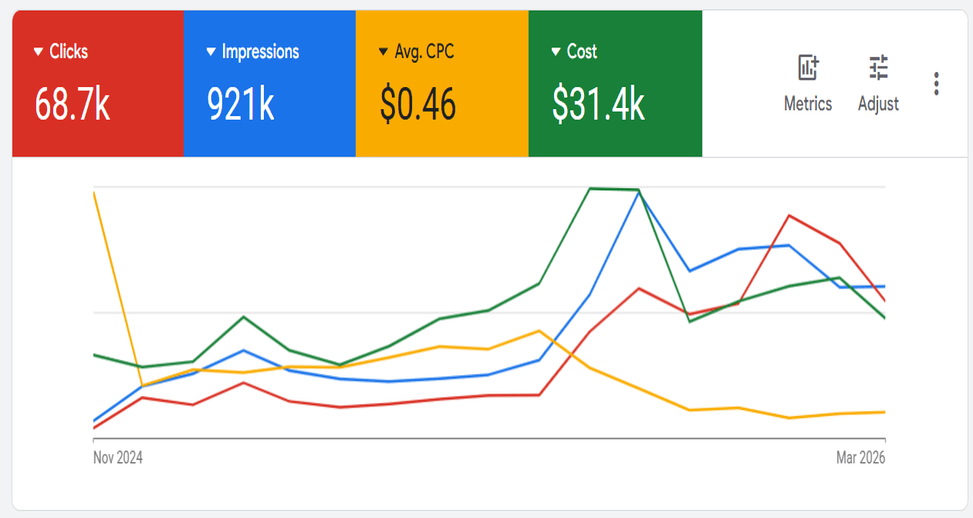Click the Metrics label text

(808, 104)
